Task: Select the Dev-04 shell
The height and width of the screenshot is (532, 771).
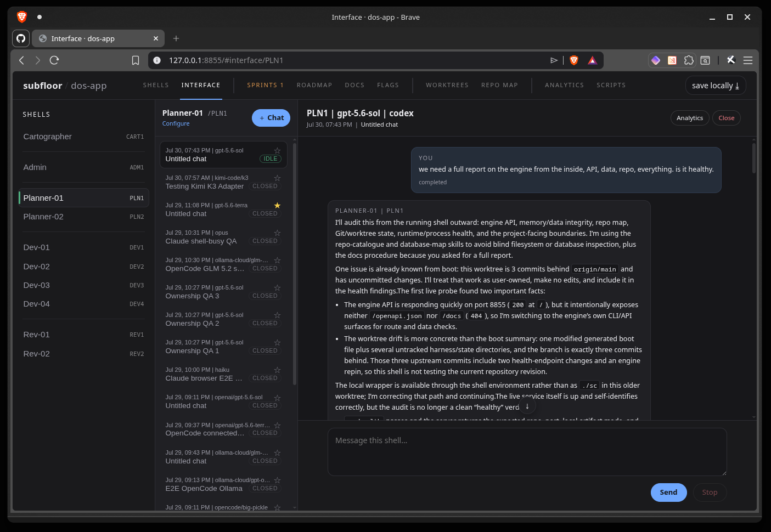Action: [83, 304]
